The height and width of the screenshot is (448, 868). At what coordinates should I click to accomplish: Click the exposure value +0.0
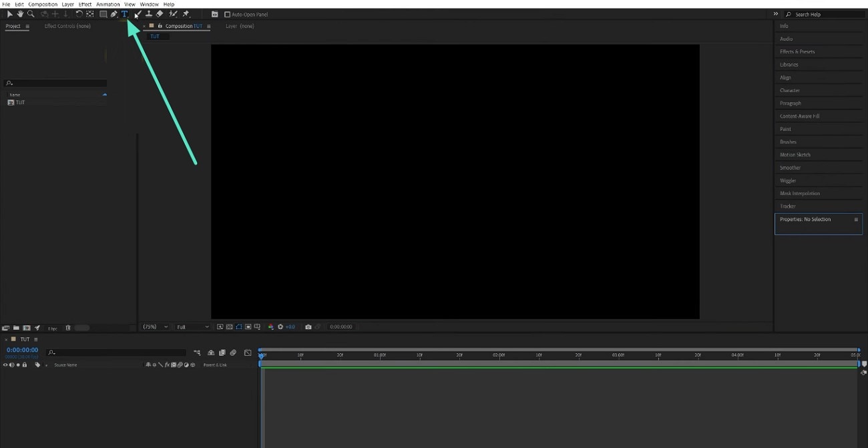click(290, 326)
